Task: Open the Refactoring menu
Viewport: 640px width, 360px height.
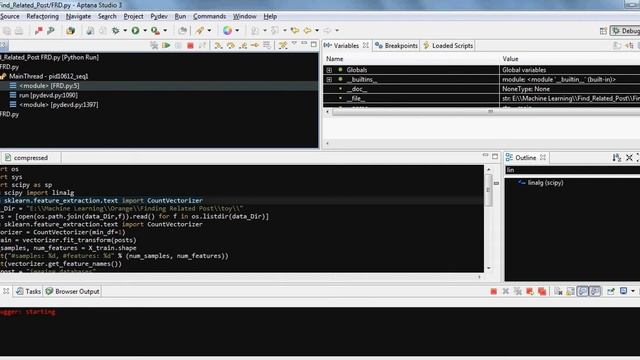Action: pyautogui.click(x=42, y=16)
